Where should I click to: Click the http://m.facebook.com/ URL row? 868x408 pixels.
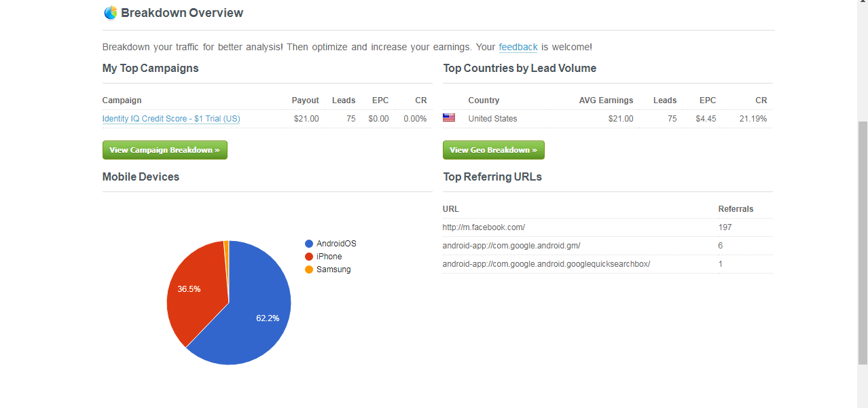pyautogui.click(x=608, y=227)
